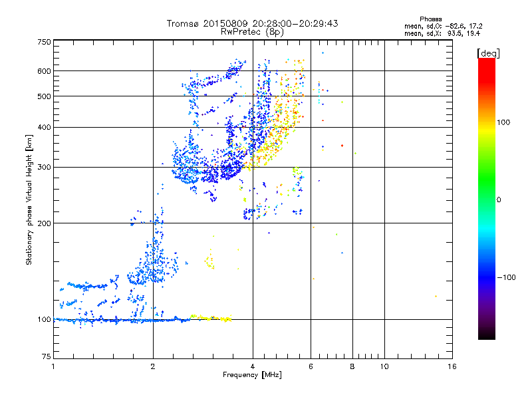Image resolution: width=532 pixels, height=399 pixels.
Task: Click the "Stationary phase Virtual Height [km]" axis label
Action: (29, 199)
